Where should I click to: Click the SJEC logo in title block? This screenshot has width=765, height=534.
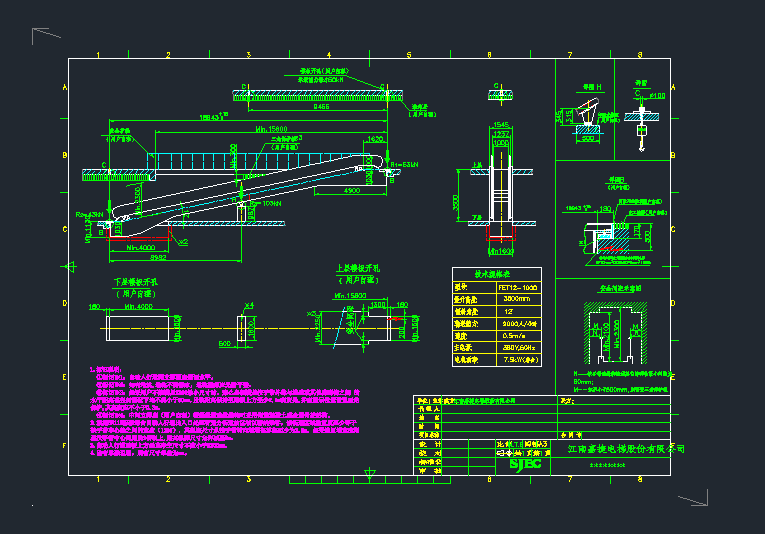(x=525, y=463)
